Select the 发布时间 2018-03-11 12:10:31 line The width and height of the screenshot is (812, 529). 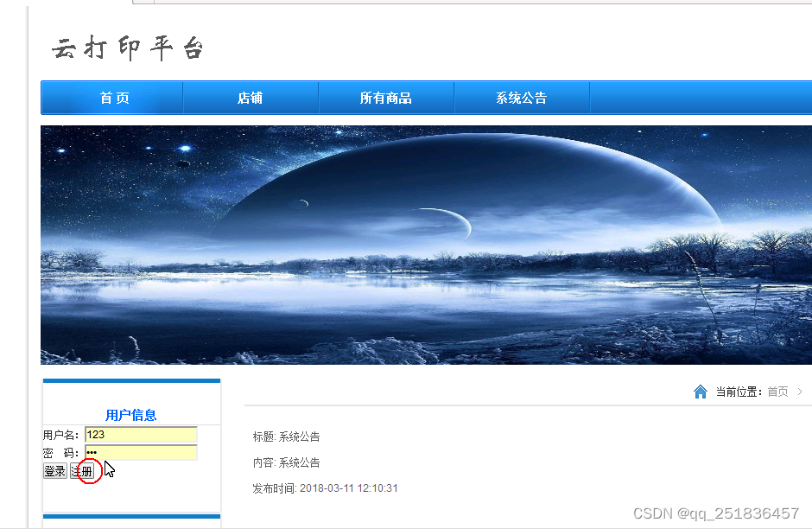tap(325, 488)
